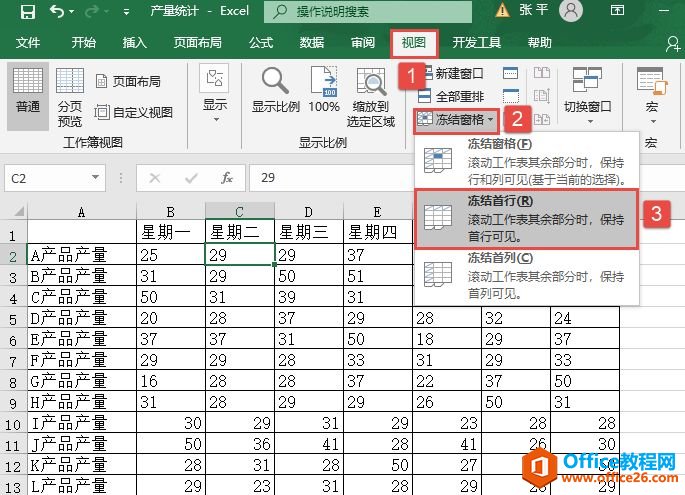Click cell A产品产量
Image resolution: width=685 pixels, height=495 pixels.
coord(82,255)
